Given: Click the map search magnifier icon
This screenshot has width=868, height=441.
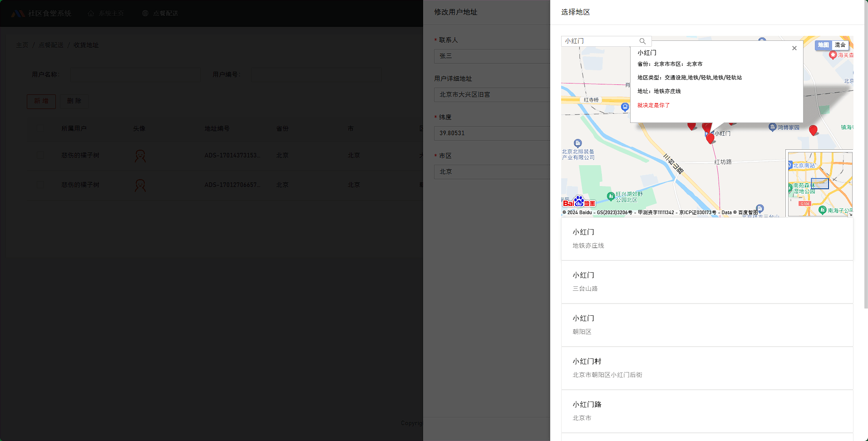Looking at the screenshot, I should (642, 41).
